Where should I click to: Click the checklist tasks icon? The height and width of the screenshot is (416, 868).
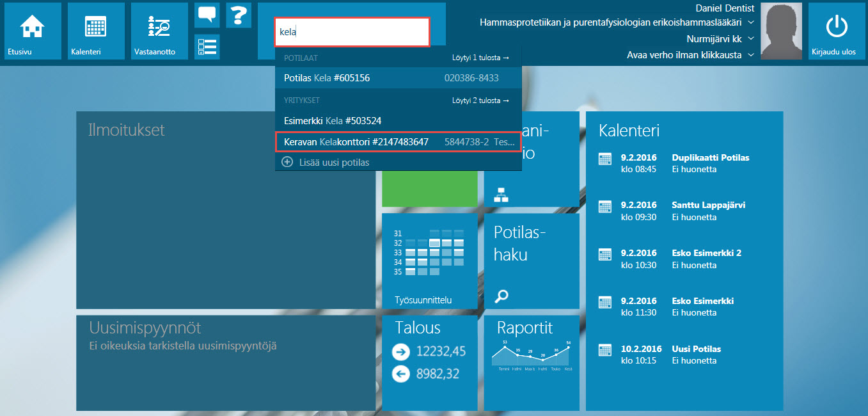coord(207,47)
